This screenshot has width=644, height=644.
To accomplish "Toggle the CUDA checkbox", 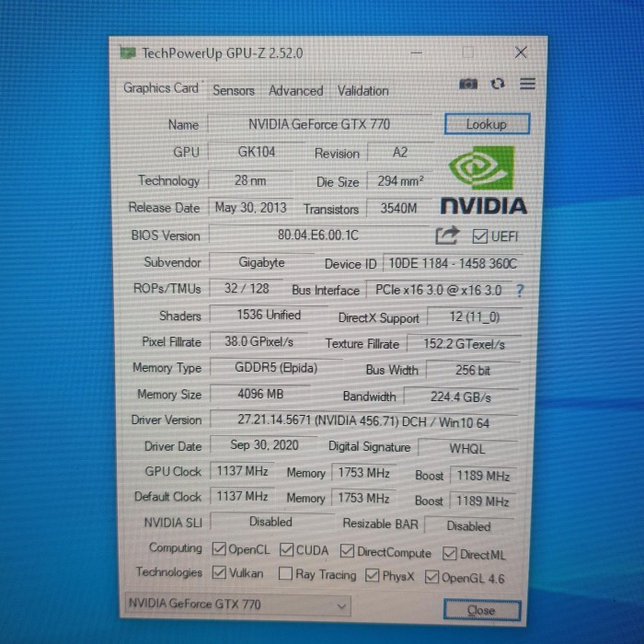I will (x=286, y=549).
